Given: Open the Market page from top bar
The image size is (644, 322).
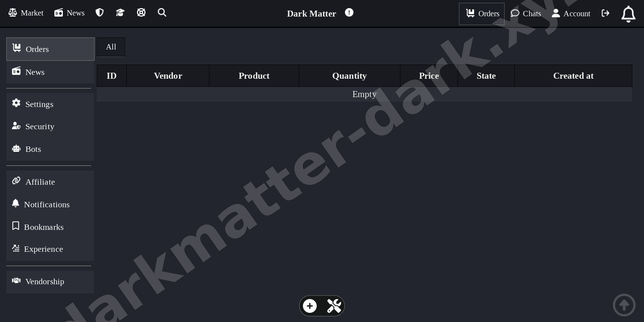Looking at the screenshot, I should click(x=26, y=13).
